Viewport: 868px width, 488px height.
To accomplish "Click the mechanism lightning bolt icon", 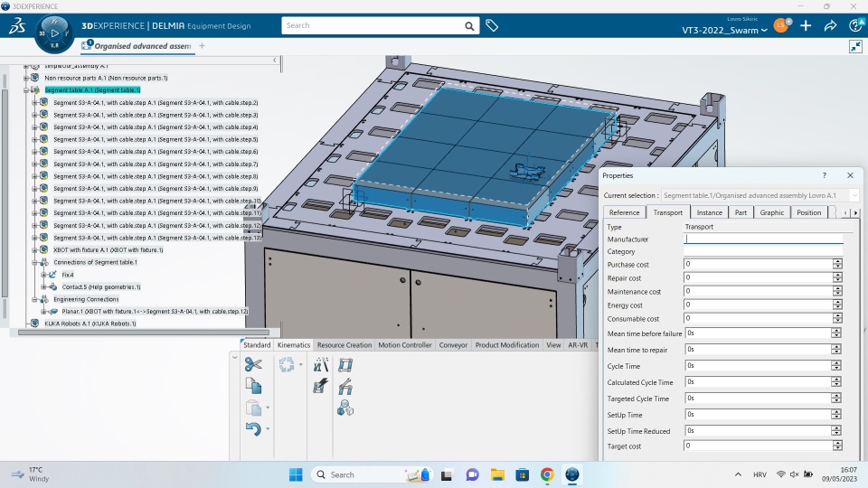I will pos(320,386).
